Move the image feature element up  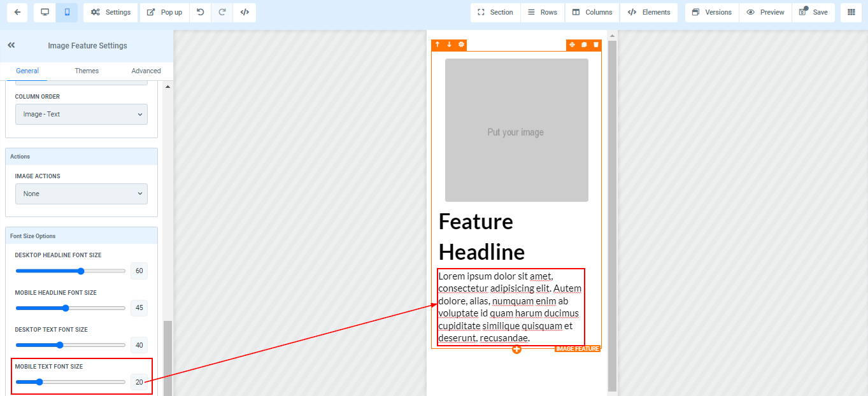coord(438,45)
